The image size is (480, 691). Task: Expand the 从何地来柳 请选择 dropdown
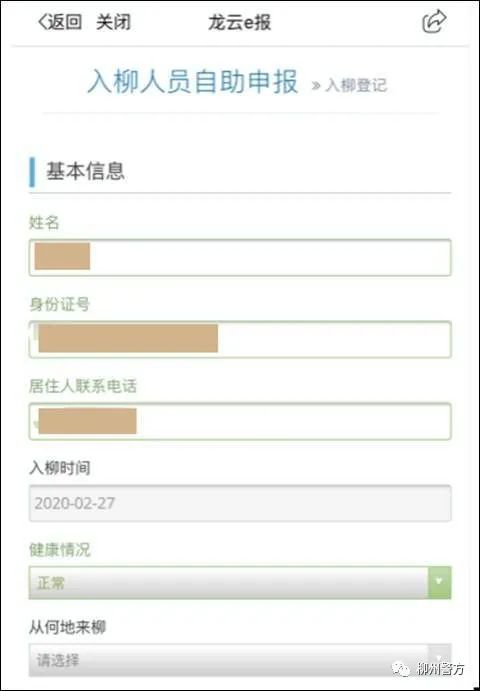(x=240, y=660)
